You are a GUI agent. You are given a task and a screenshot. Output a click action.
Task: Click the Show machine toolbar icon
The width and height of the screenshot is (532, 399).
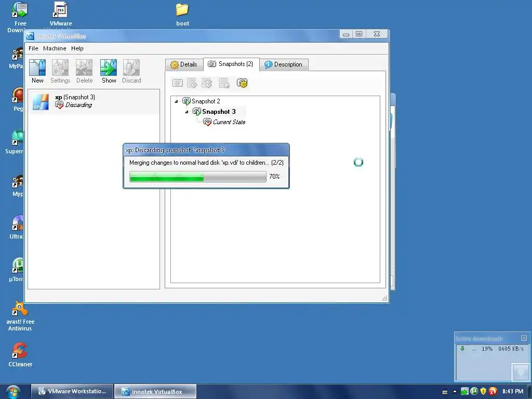(109, 71)
